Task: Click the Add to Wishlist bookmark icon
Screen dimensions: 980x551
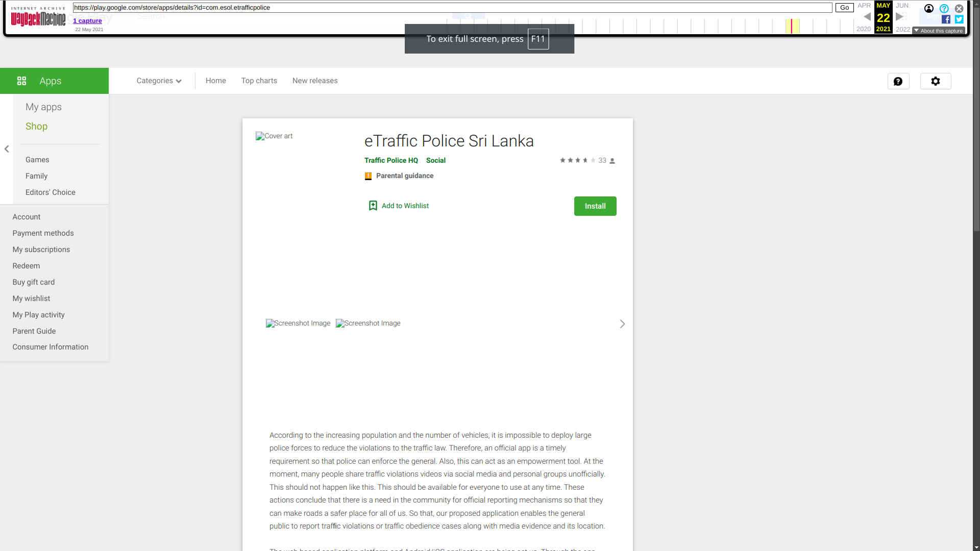Action: point(373,205)
